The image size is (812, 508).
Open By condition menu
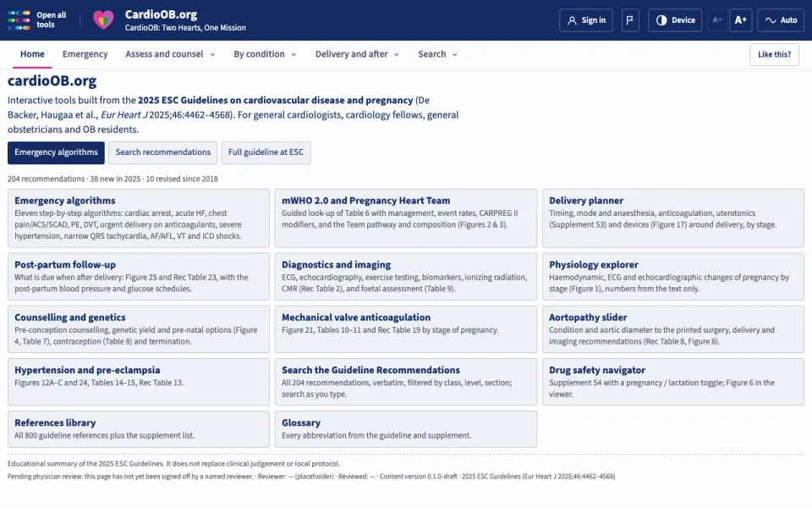coord(265,54)
